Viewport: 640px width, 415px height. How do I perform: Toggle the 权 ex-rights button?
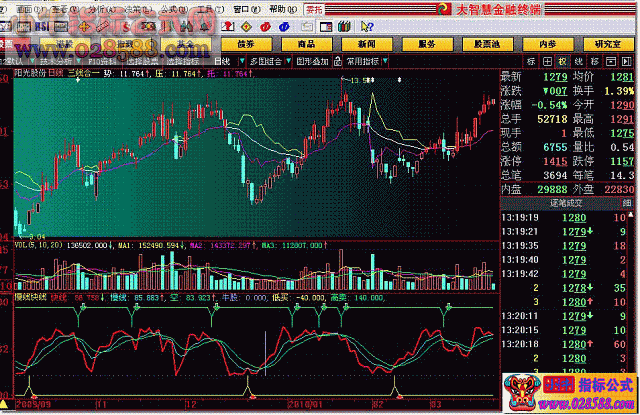tap(563, 60)
